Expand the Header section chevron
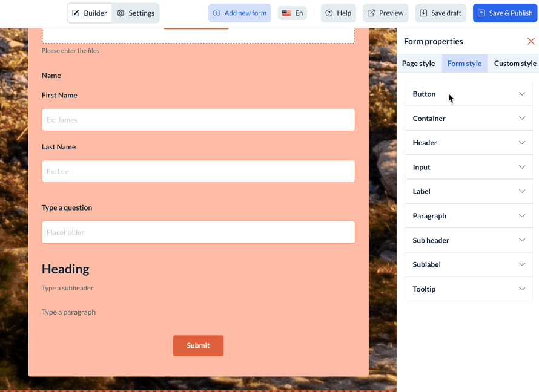The height and width of the screenshot is (392, 539). click(522, 142)
